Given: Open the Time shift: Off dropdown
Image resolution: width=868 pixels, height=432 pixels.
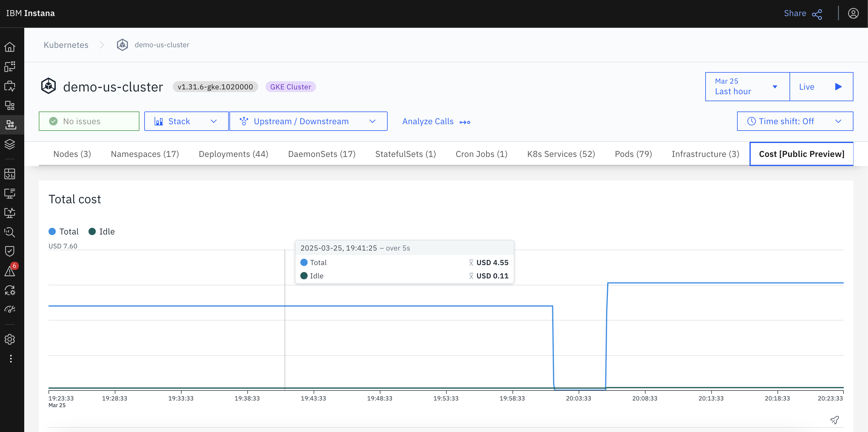Looking at the screenshot, I should tap(795, 121).
